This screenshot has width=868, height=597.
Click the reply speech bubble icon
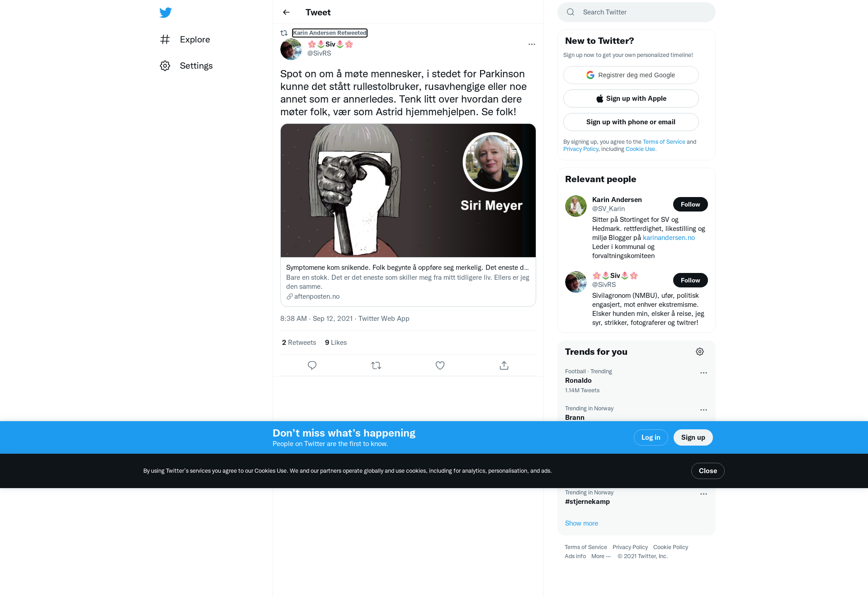click(312, 365)
